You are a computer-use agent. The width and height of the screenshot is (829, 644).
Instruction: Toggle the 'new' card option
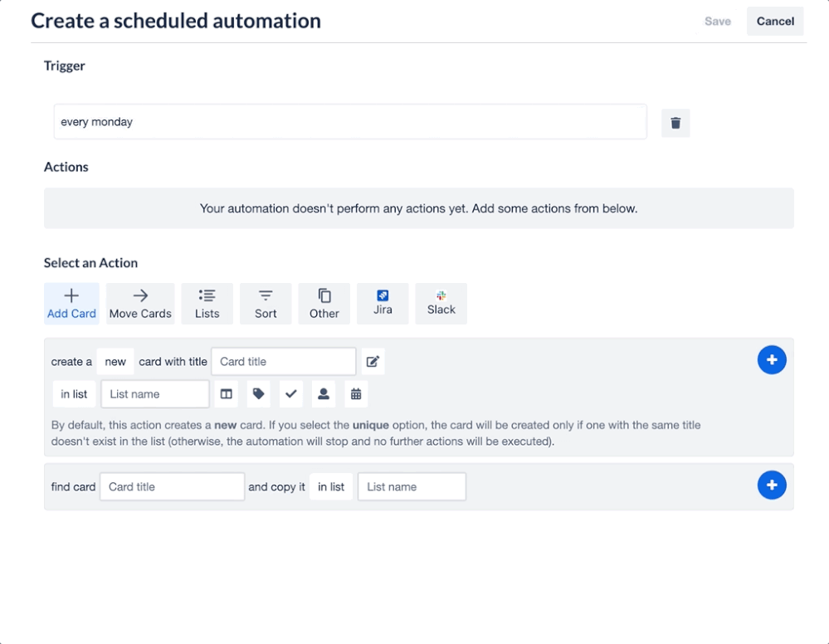click(115, 362)
